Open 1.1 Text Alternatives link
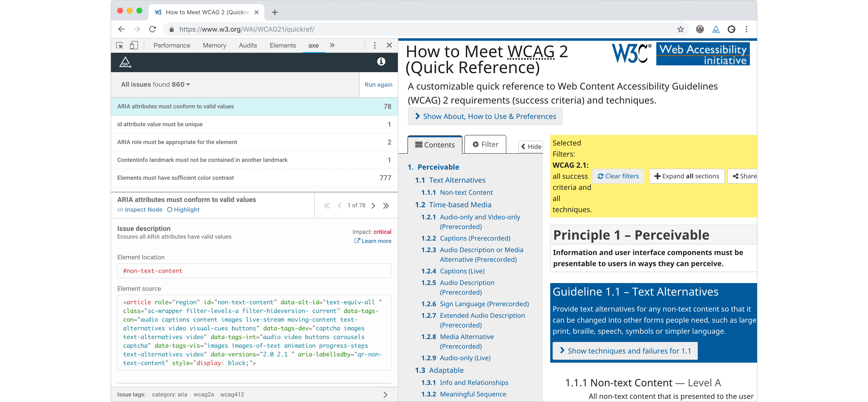The height and width of the screenshot is (402, 868). pyautogui.click(x=450, y=180)
